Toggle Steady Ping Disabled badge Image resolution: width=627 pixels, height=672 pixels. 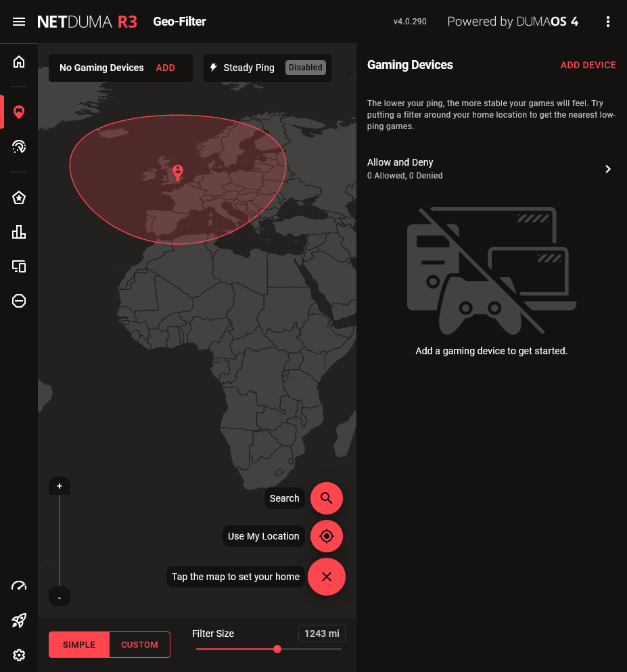coord(305,68)
